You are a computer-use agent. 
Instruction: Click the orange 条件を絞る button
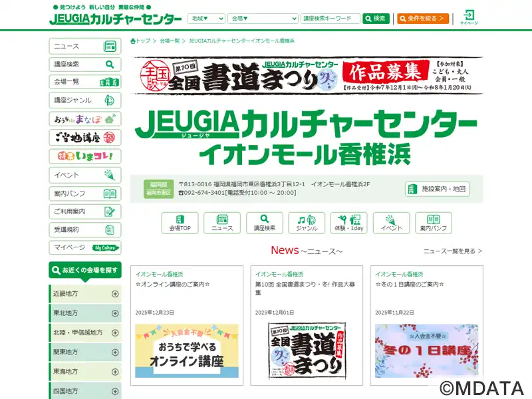(x=423, y=19)
